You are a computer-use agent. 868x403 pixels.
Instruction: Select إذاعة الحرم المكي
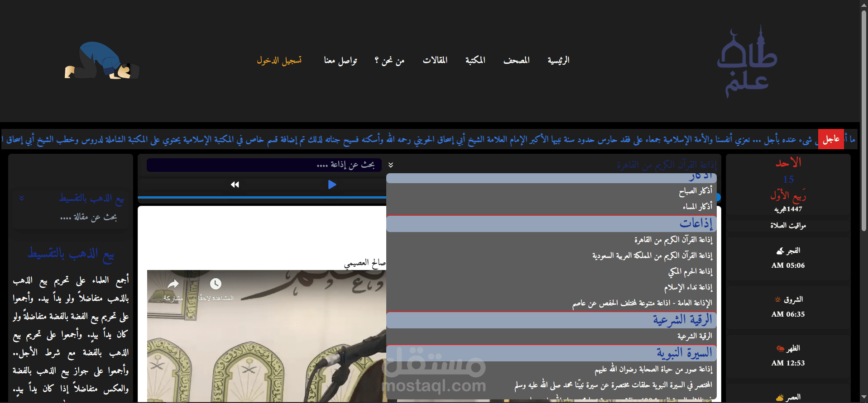pos(691,271)
